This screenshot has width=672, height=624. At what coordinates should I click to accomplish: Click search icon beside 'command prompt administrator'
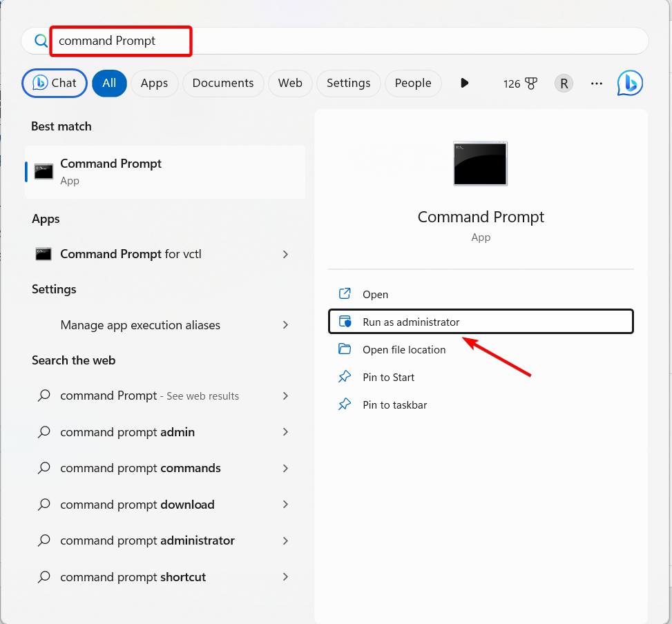pyautogui.click(x=44, y=540)
